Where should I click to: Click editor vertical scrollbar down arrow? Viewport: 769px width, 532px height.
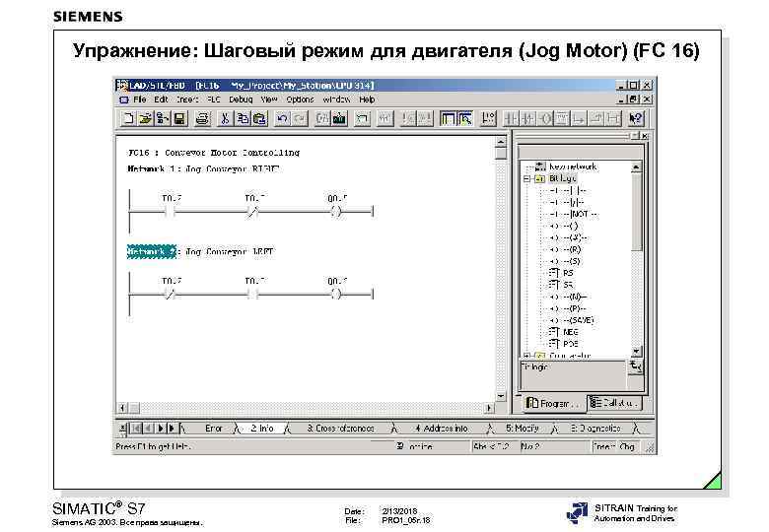tap(500, 395)
